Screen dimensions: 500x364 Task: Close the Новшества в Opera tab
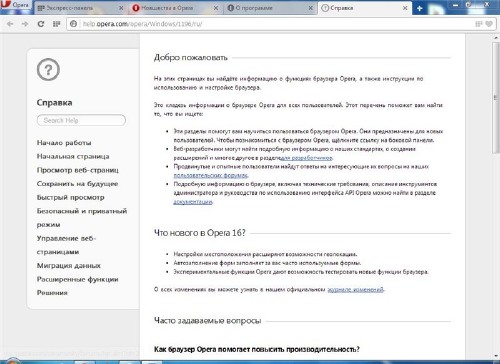(216, 8)
